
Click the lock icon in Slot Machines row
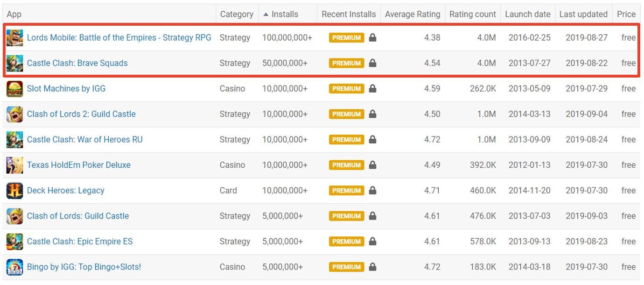point(372,88)
